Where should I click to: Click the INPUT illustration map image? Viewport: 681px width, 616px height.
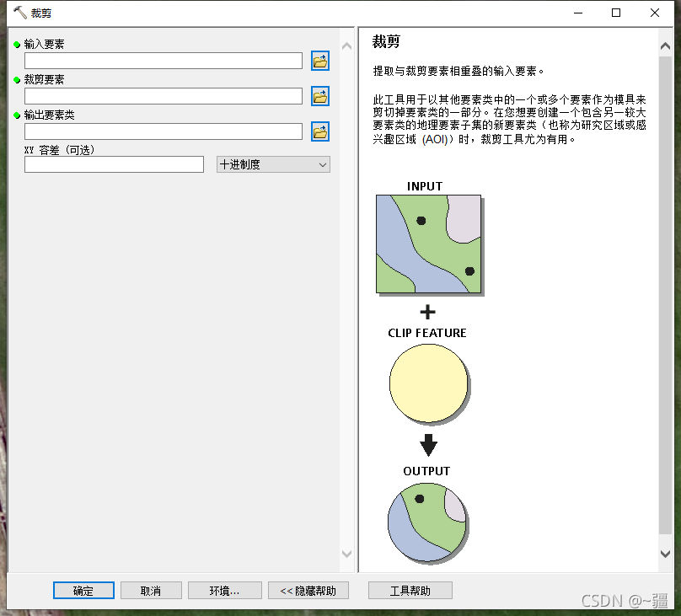pyautogui.click(x=429, y=245)
